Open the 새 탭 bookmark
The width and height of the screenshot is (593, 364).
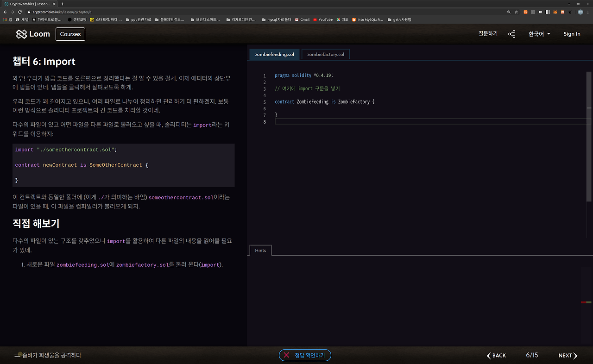22,19
